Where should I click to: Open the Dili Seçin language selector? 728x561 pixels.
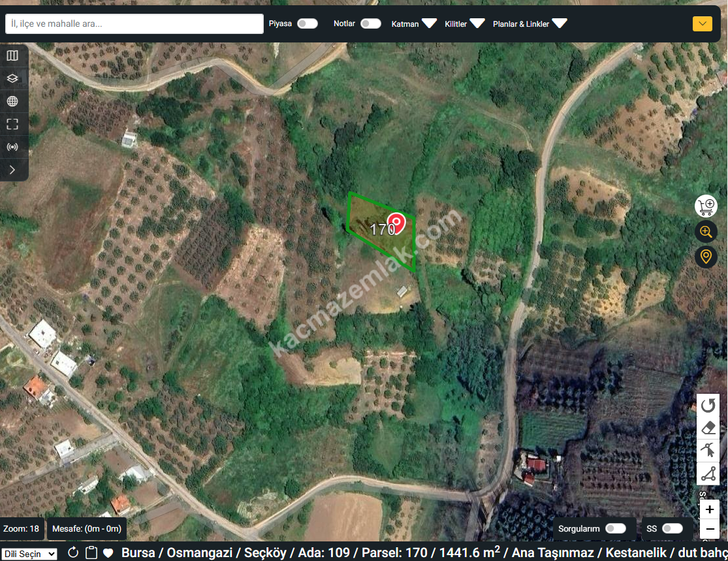click(29, 554)
